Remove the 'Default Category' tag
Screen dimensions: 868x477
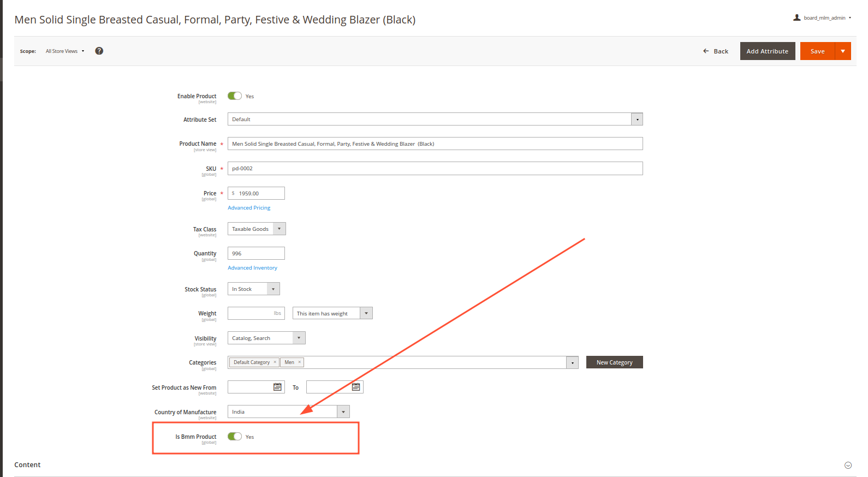(x=275, y=362)
